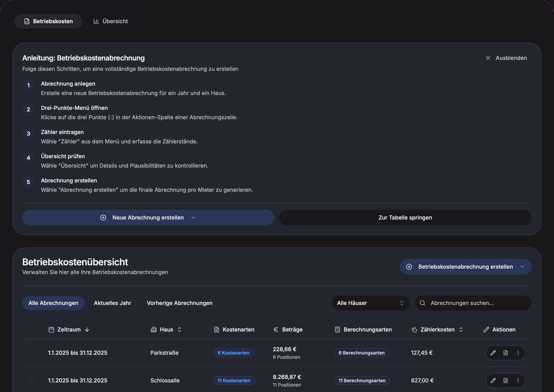This screenshot has width=554, height=392.
Task: Select the Alle Abrechnungen filter
Action: point(53,303)
